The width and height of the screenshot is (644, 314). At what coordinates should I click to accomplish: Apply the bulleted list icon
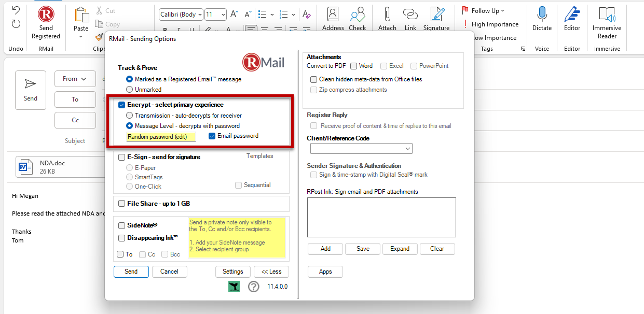pyautogui.click(x=262, y=15)
